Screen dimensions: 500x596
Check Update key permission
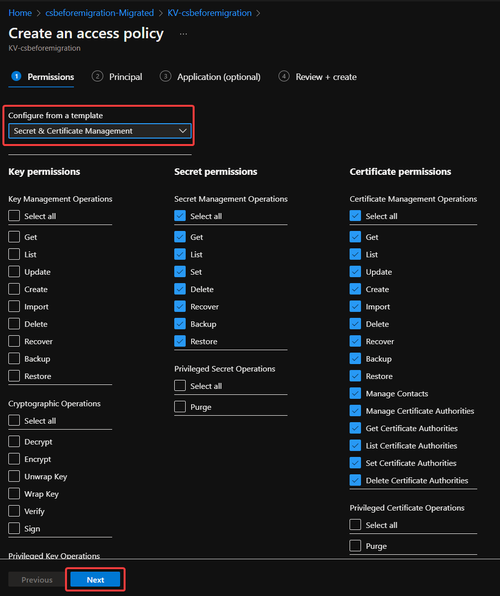pos(14,272)
